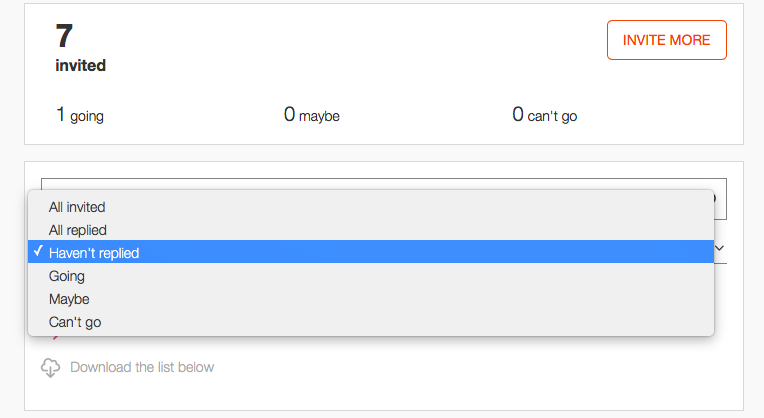Click the cloud download icon
The width and height of the screenshot is (764, 418).
click(50, 368)
